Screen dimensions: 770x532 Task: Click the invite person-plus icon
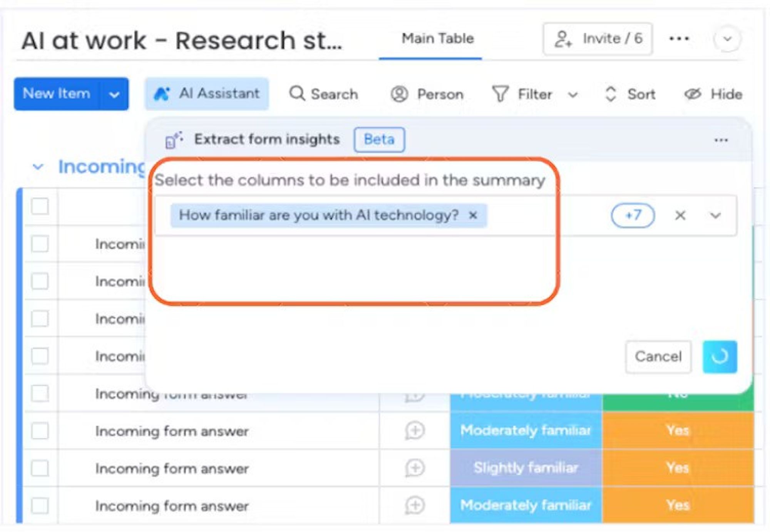[x=563, y=39]
